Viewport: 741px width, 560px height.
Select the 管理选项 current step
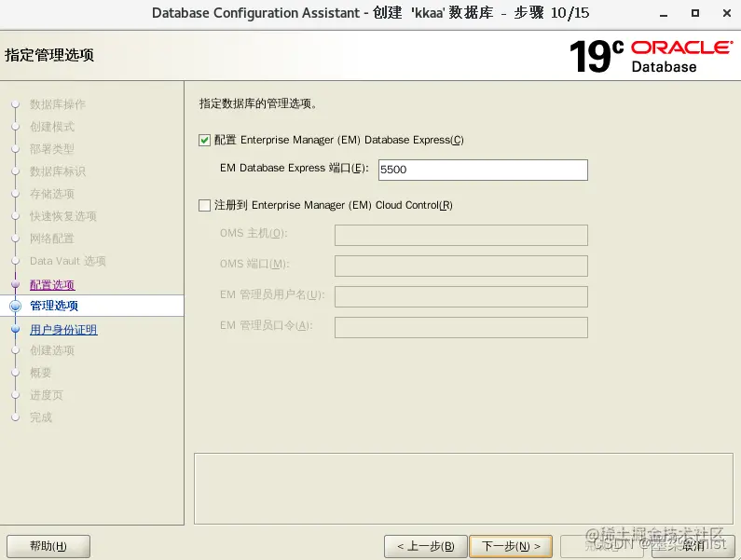[54, 306]
